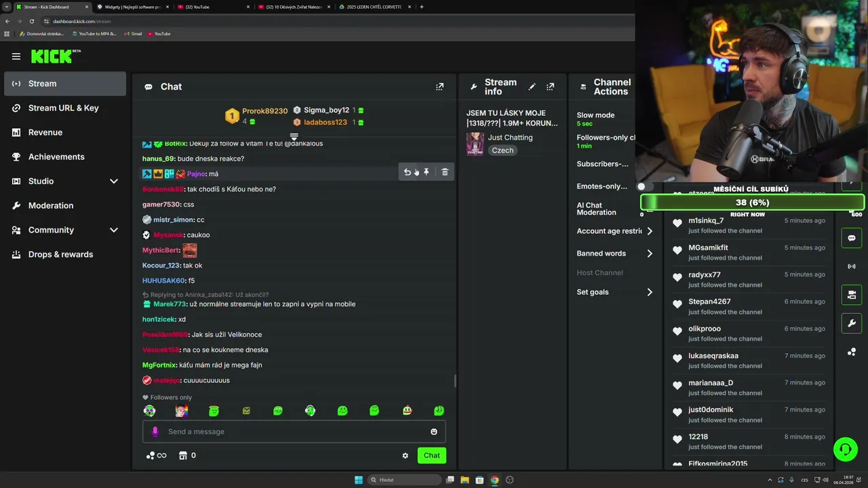Image resolution: width=868 pixels, height=488 pixels.
Task: Open Prorok89230's leaderboard profile
Action: [264, 111]
